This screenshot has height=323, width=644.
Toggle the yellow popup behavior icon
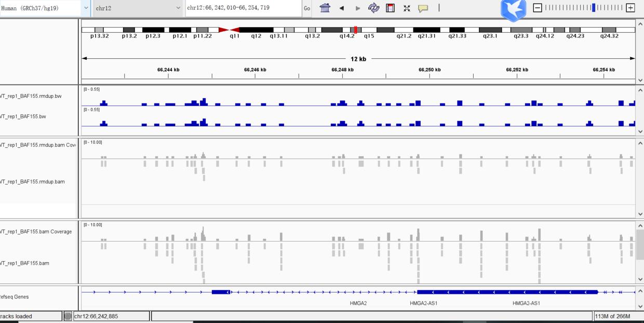click(422, 8)
